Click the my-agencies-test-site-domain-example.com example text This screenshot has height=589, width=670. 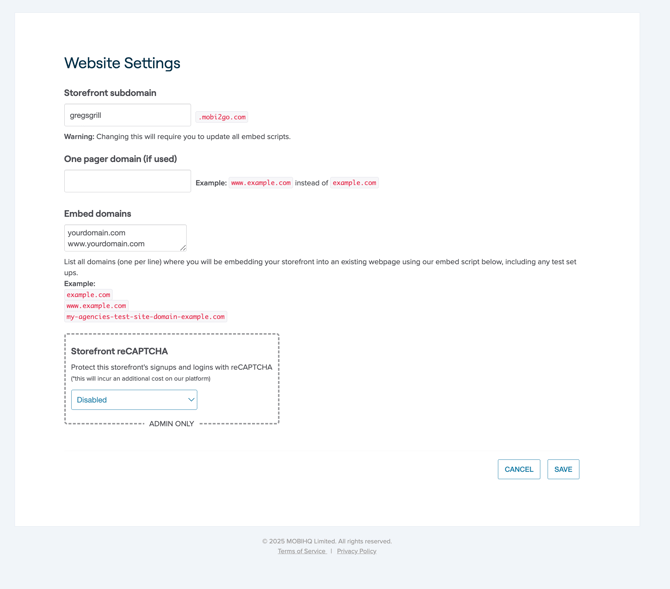145,317
